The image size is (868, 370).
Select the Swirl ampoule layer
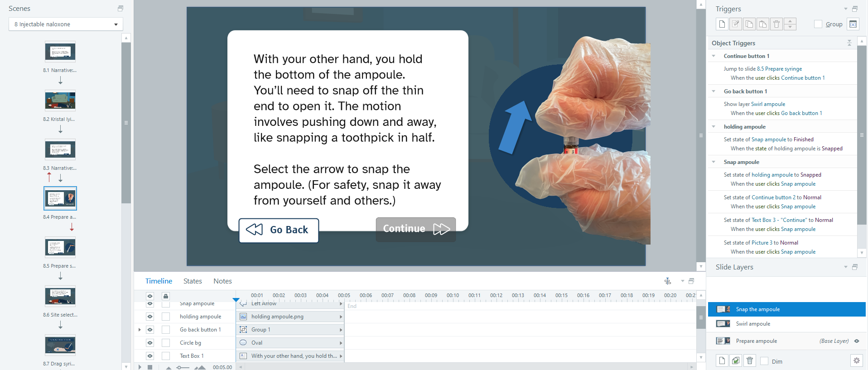[753, 324]
